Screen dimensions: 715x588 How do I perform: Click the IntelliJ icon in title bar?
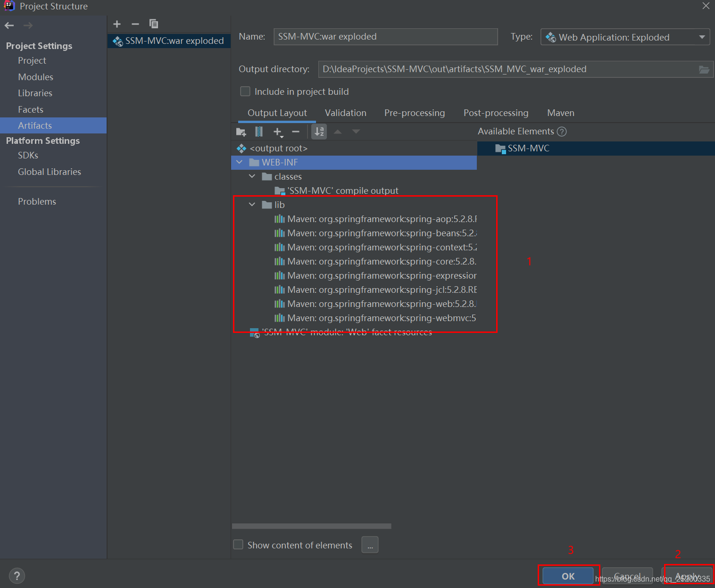(x=9, y=6)
